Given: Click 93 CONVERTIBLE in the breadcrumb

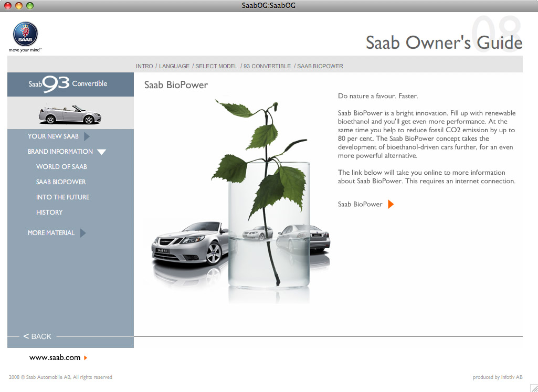Looking at the screenshot, I should coord(267,66).
